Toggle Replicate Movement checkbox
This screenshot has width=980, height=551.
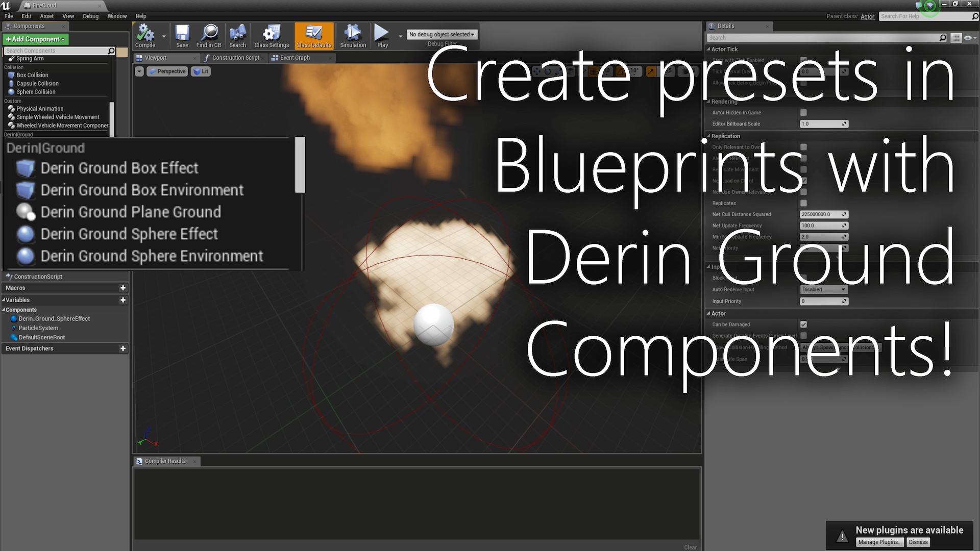803,169
